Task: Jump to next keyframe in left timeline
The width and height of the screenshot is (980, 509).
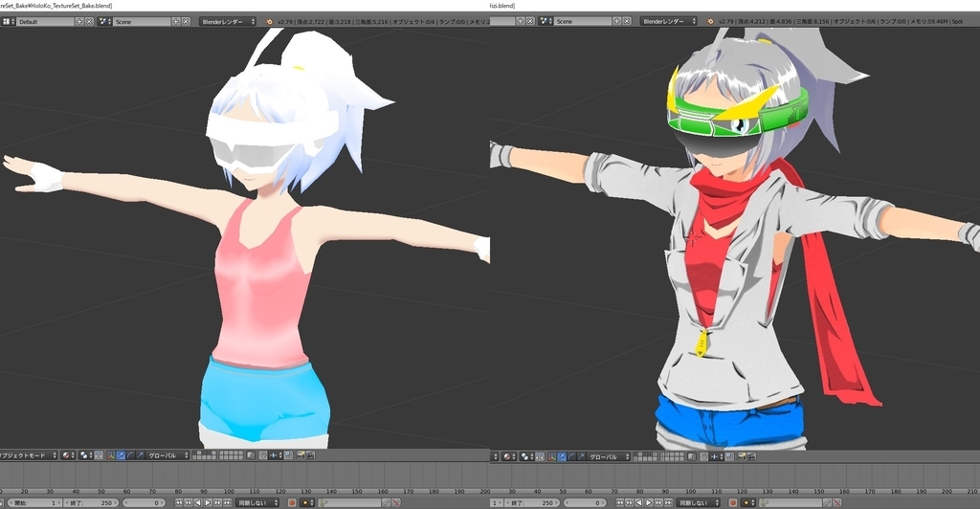Action: [217, 502]
